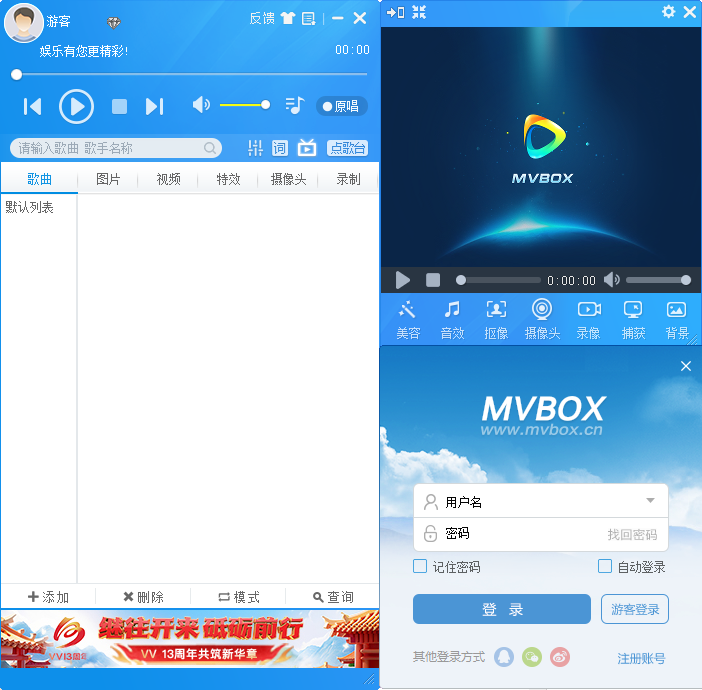Expand the username dropdown arrow

coord(651,501)
